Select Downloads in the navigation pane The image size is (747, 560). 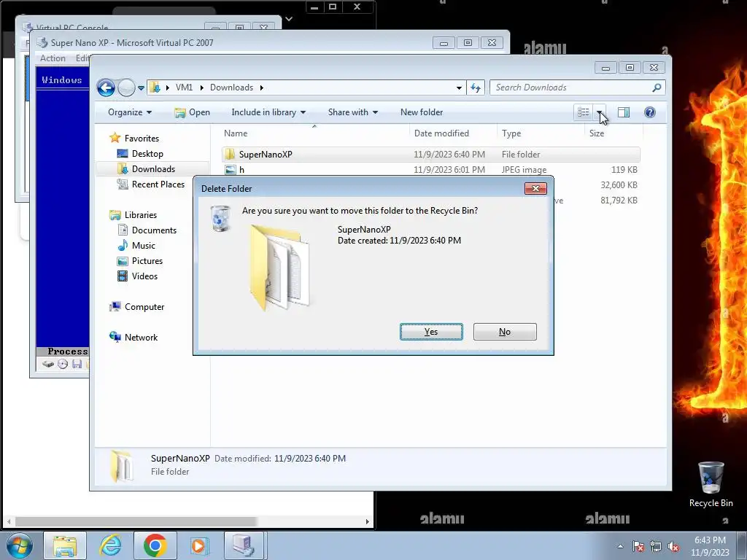click(x=146, y=169)
